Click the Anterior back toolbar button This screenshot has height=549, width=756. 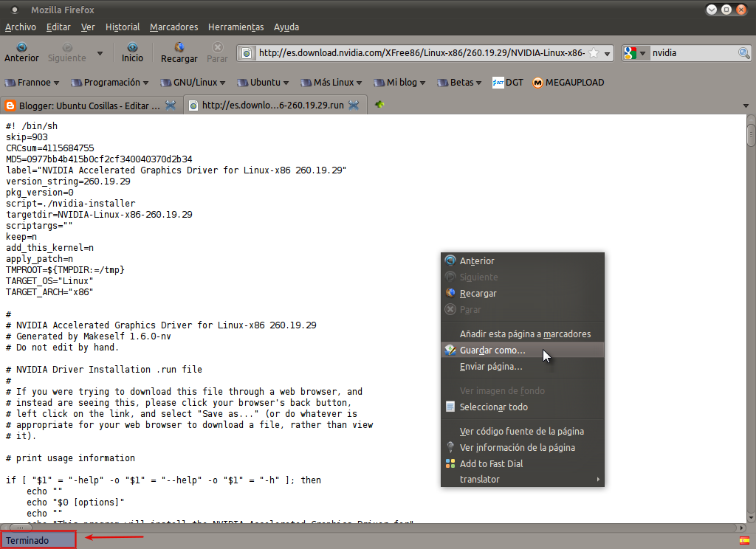point(21,52)
